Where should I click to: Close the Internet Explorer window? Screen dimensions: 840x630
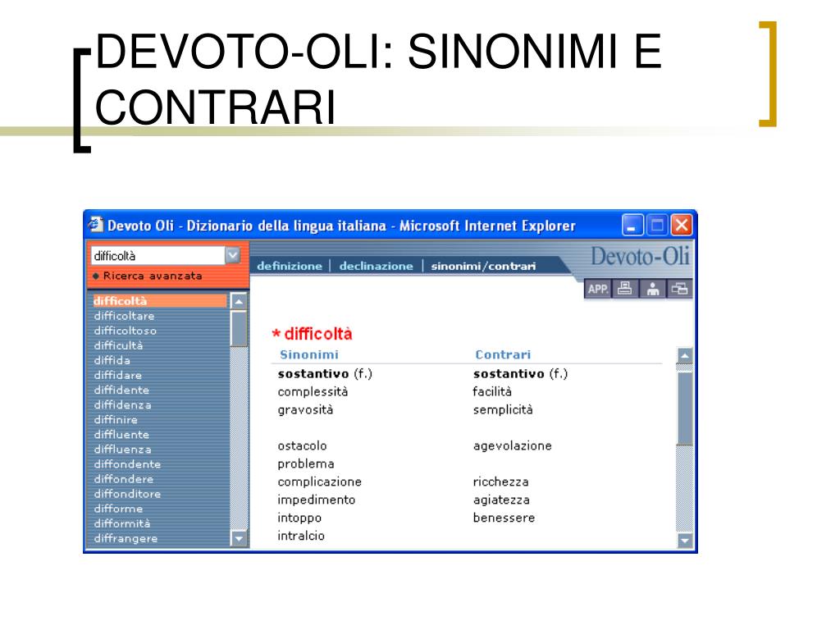pyautogui.click(x=682, y=225)
